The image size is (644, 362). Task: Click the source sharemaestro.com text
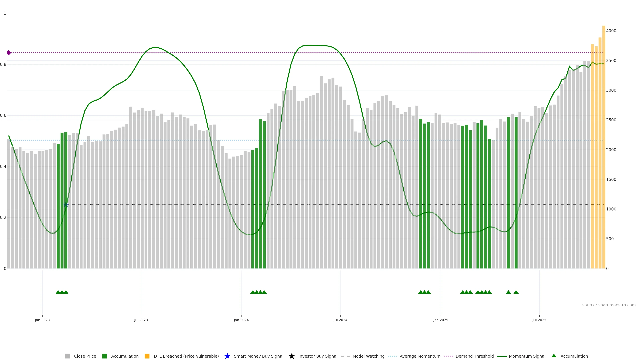[609, 305]
